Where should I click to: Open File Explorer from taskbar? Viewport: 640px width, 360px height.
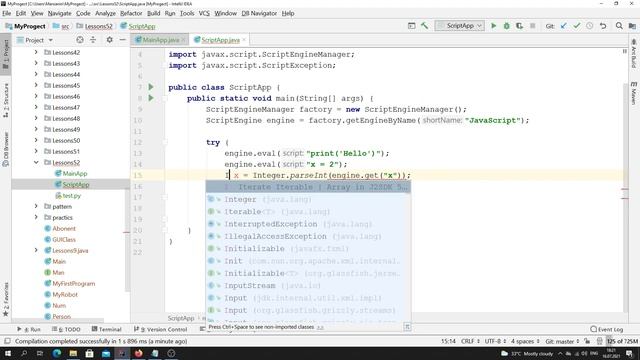[73, 353]
